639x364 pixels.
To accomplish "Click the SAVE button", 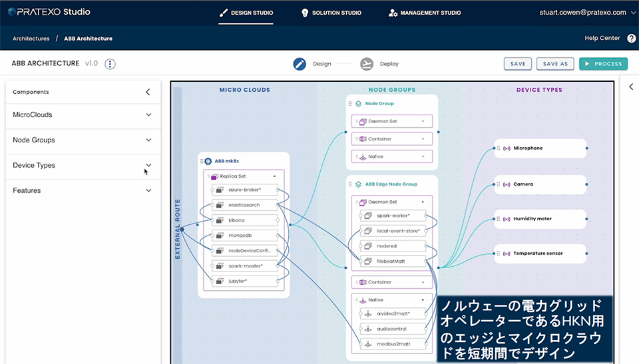I will tap(518, 64).
